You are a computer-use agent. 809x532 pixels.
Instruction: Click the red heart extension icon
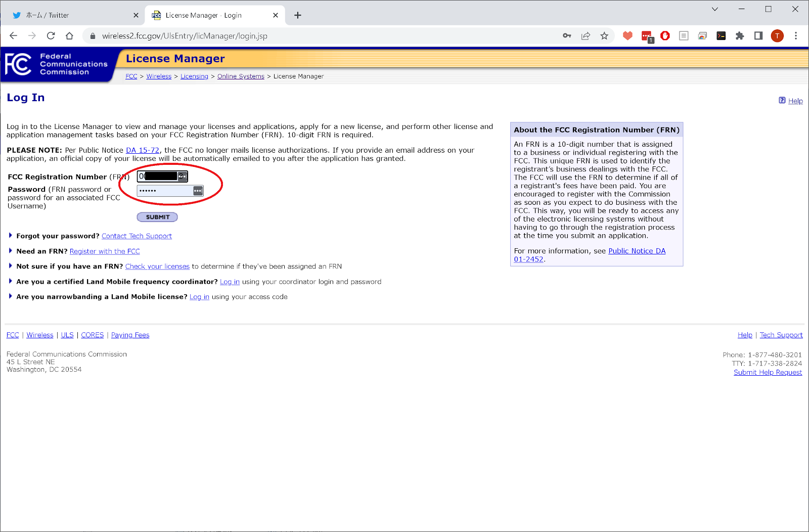[x=627, y=36]
